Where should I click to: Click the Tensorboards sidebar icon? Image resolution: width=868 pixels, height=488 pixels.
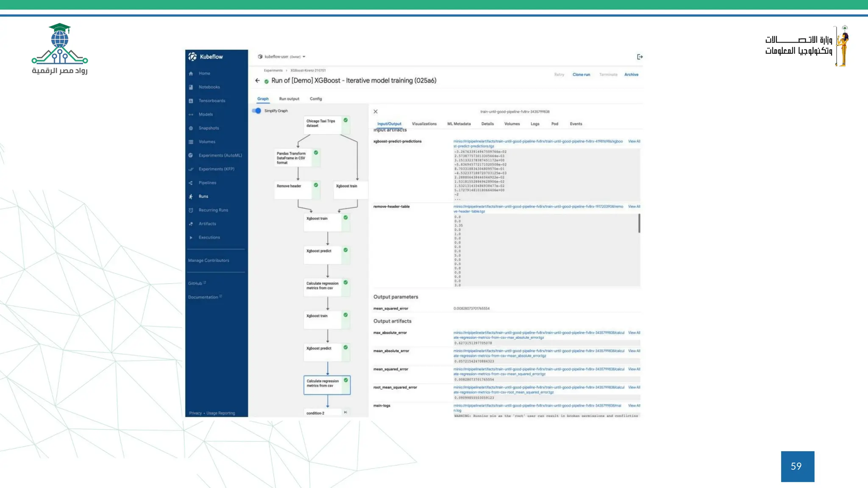point(191,101)
